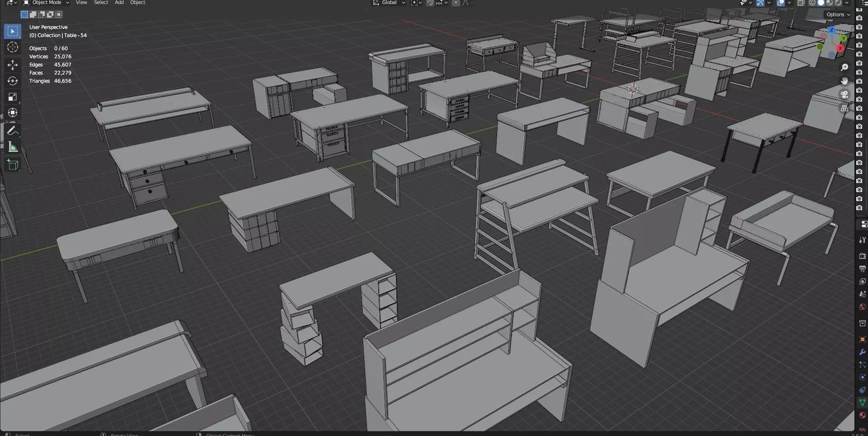
Task: Switch perspective/orthographic with the grid icon
Action: (x=844, y=108)
